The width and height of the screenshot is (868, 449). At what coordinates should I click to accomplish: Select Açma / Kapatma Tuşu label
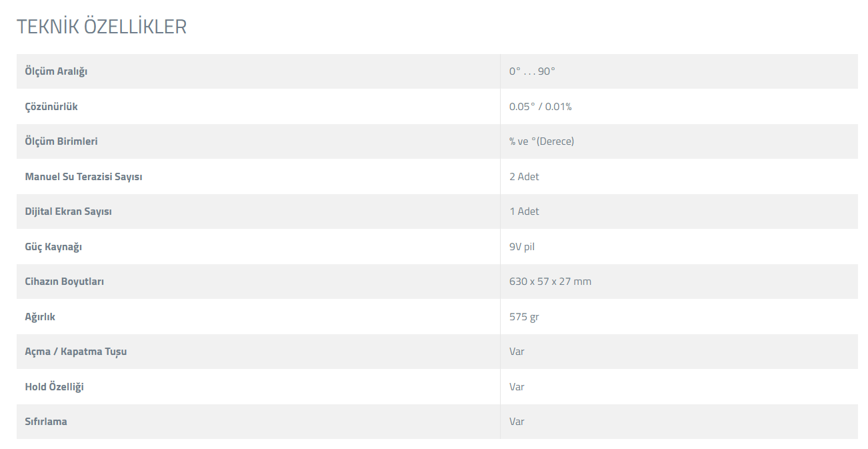(76, 352)
